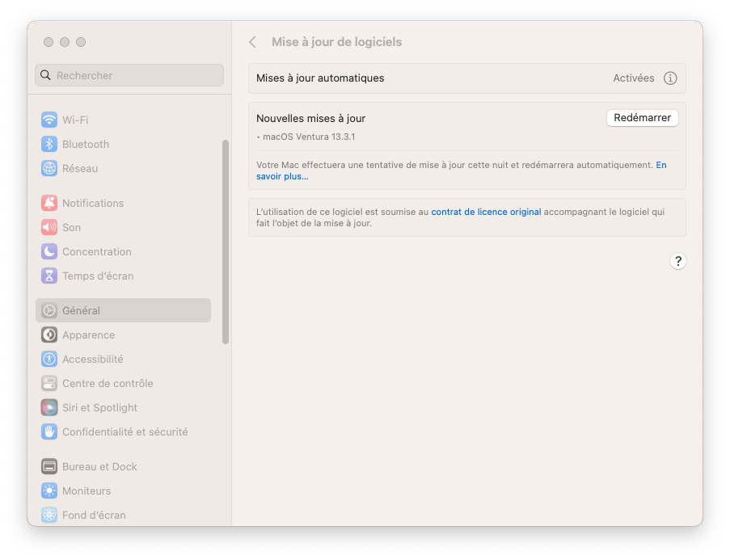The image size is (730, 560).
Task: Select Concentration label in sidebar
Action: [97, 251]
